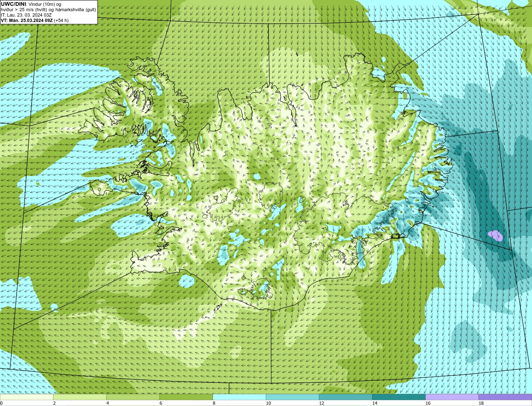Click the legend scale label '2'
532x406 pixels.
pos(54,403)
